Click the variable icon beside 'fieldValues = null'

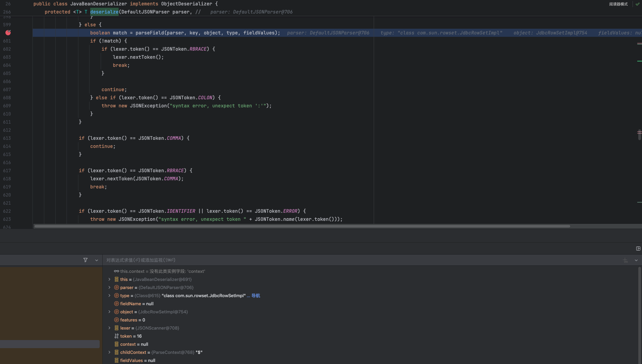[x=117, y=360]
